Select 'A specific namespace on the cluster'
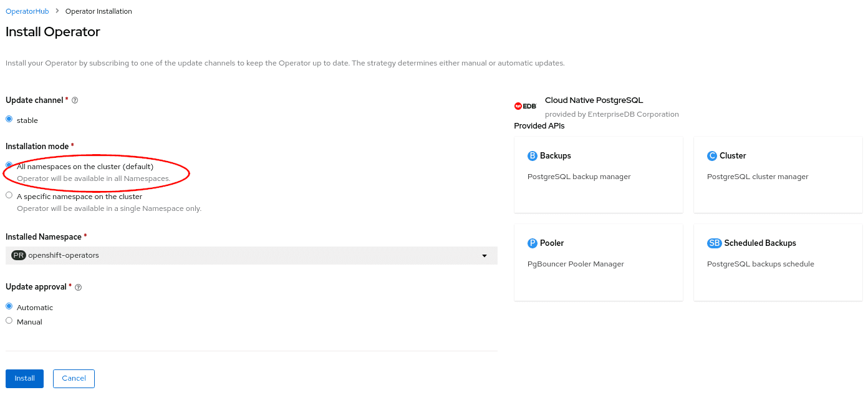The image size is (868, 395). (x=9, y=195)
